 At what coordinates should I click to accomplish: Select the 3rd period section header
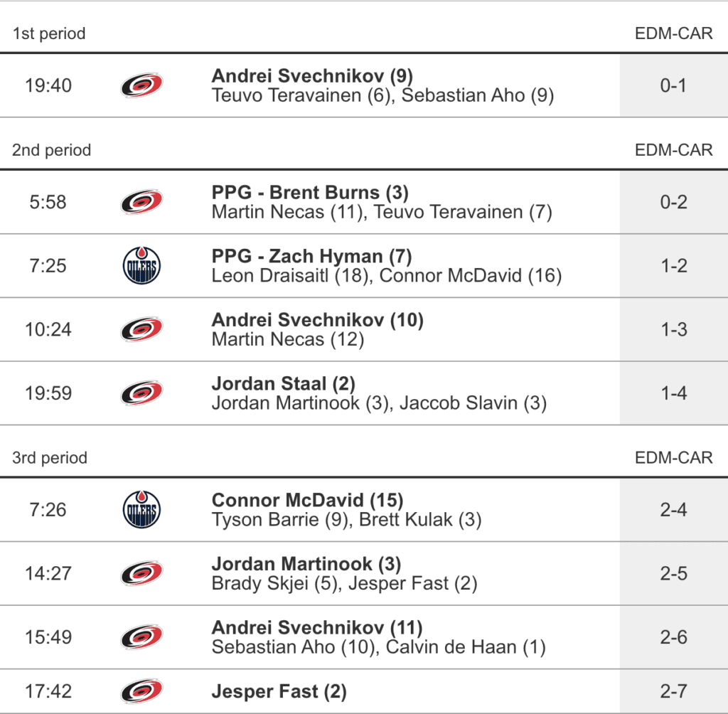point(50,457)
